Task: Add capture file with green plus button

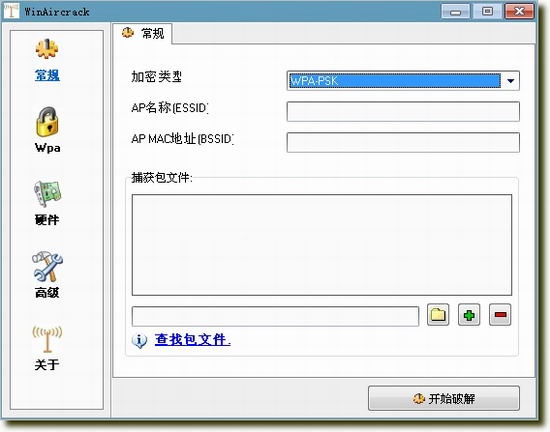Action: tap(469, 315)
